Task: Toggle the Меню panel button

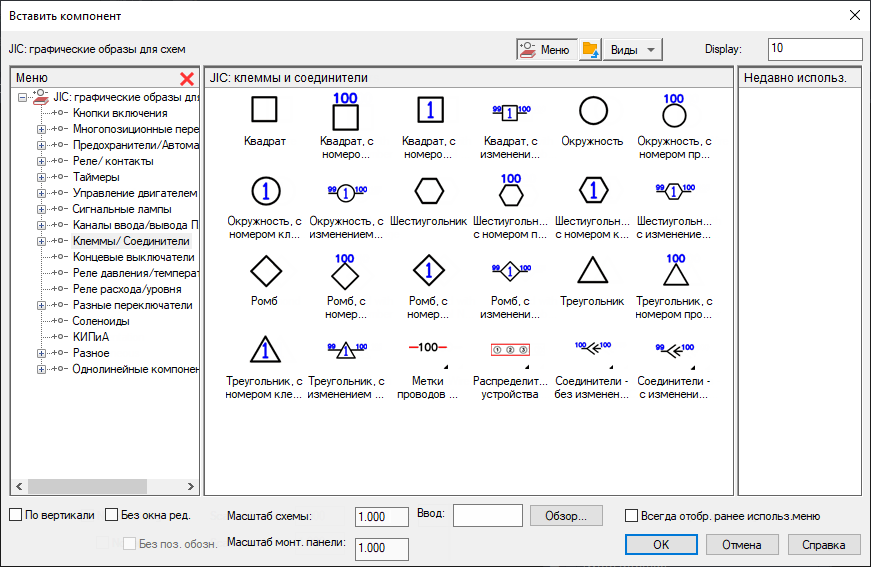Action: tap(547, 50)
